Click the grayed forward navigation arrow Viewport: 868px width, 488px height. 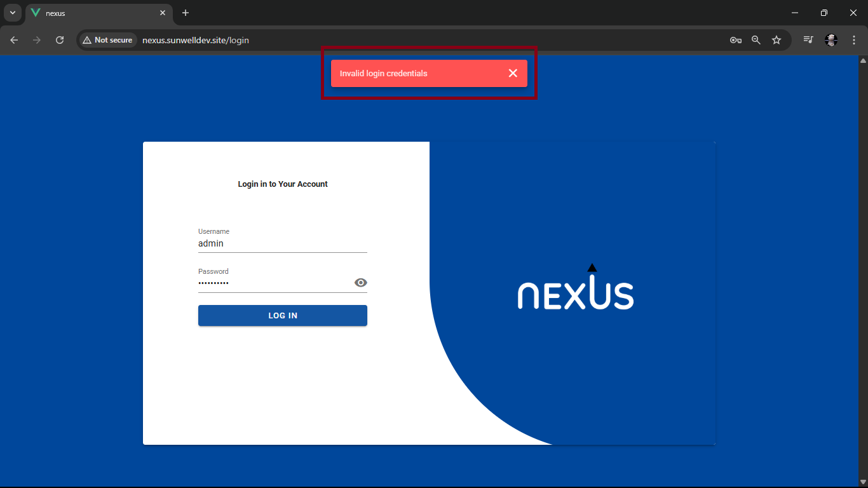pyautogui.click(x=36, y=39)
